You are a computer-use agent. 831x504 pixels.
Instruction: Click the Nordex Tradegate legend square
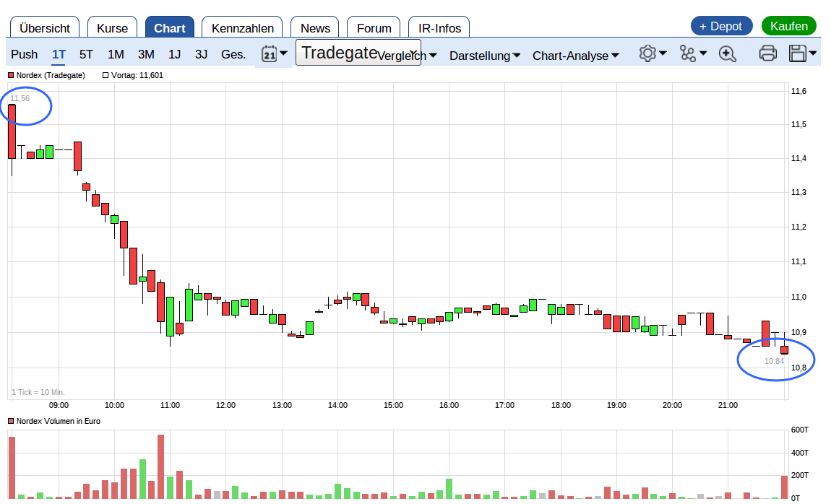[x=9, y=74]
